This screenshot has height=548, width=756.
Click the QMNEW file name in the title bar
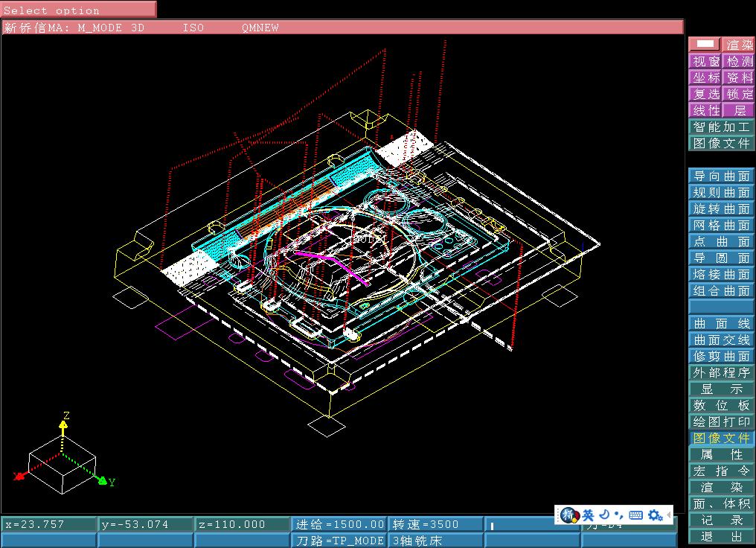tap(260, 28)
